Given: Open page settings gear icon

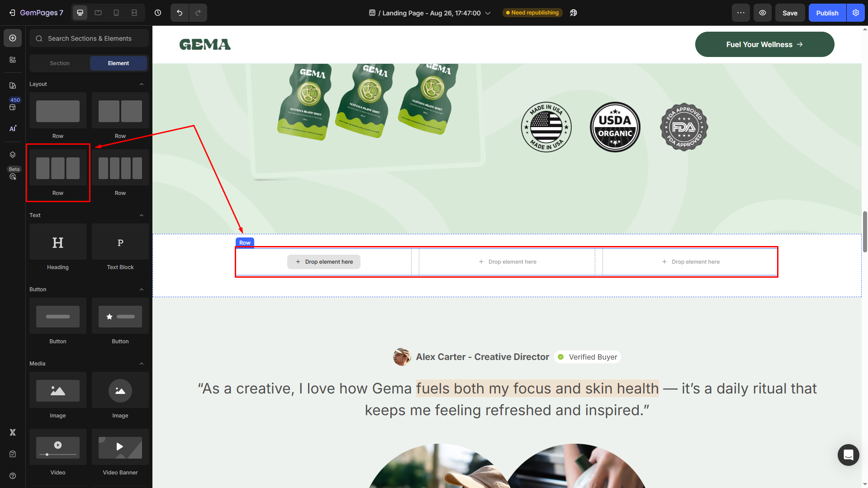Looking at the screenshot, I should [856, 13].
